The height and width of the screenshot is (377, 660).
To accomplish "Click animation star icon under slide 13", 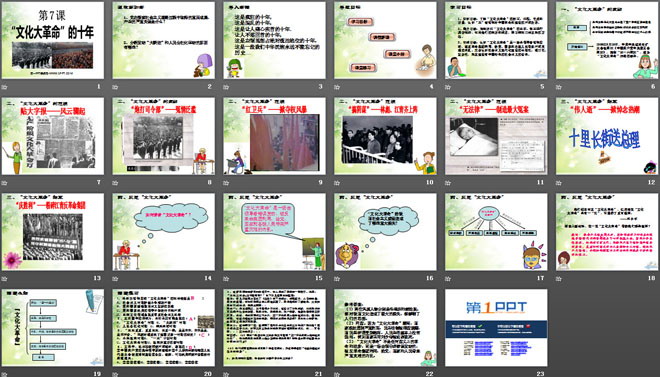I will coord(4,279).
